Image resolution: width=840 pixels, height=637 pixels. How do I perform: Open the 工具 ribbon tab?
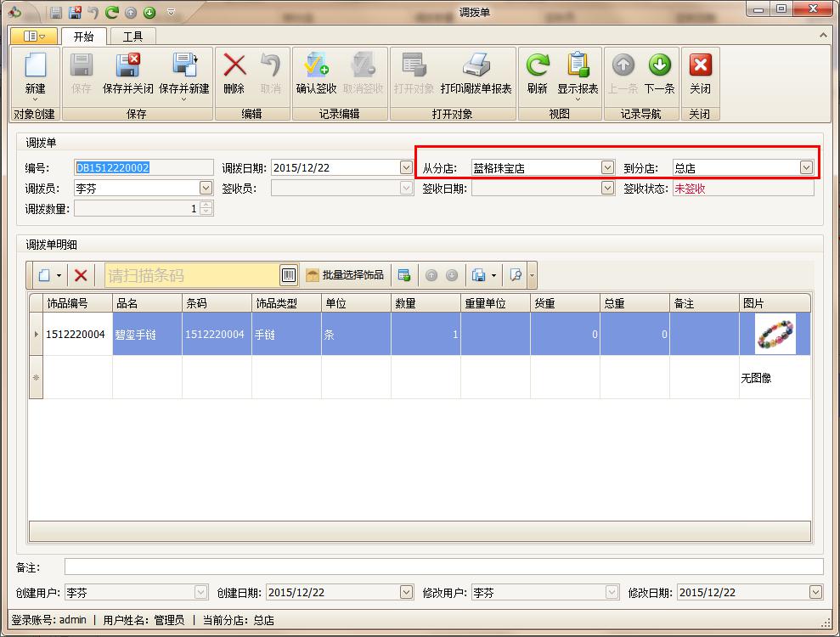[132, 37]
